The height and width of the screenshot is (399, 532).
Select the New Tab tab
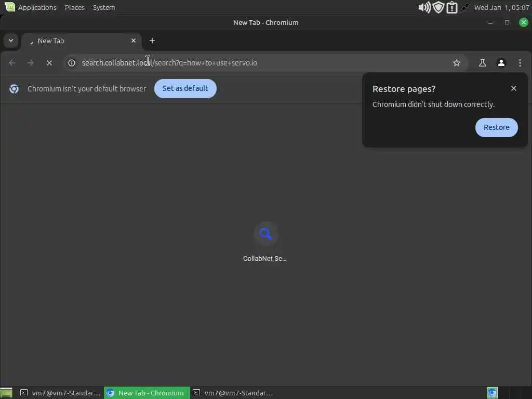(x=82, y=41)
